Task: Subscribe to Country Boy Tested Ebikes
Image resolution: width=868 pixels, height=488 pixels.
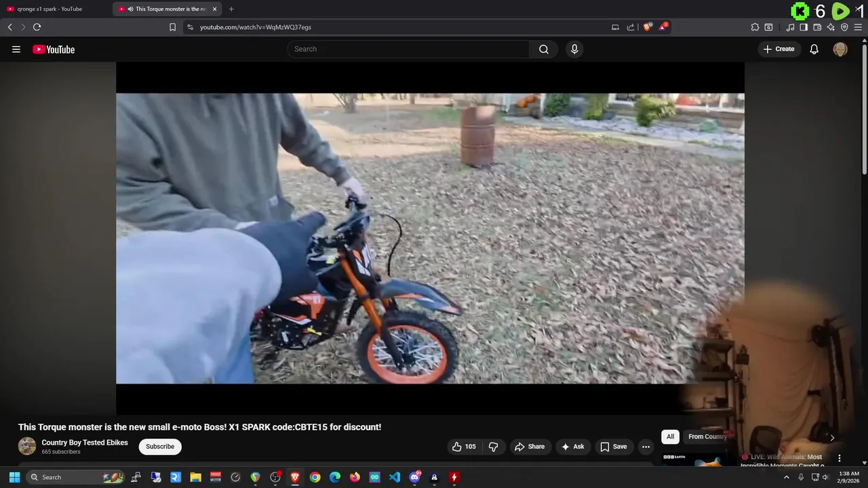Action: tap(160, 447)
